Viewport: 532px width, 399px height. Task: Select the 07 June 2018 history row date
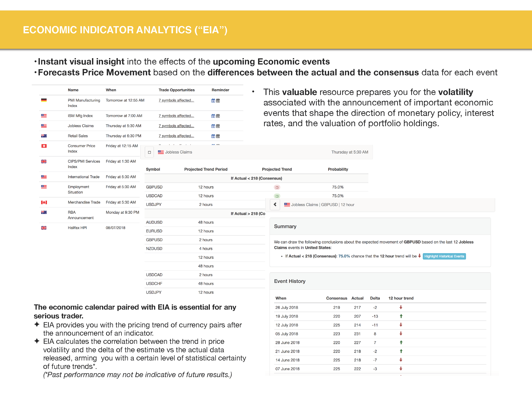(287, 369)
